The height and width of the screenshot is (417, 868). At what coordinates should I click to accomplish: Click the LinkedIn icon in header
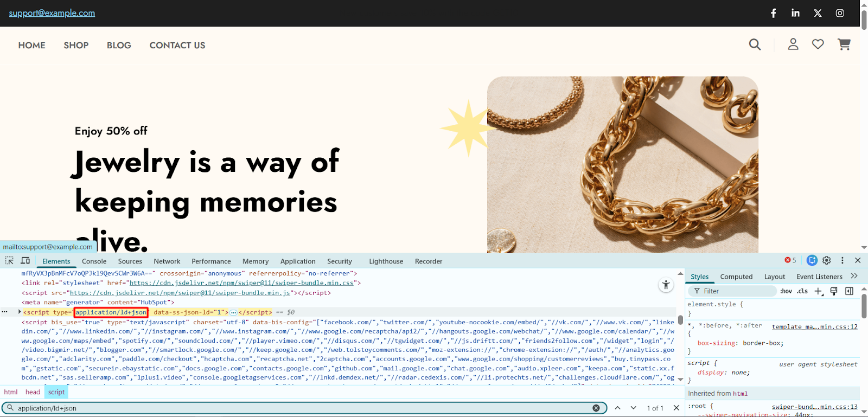tap(795, 13)
